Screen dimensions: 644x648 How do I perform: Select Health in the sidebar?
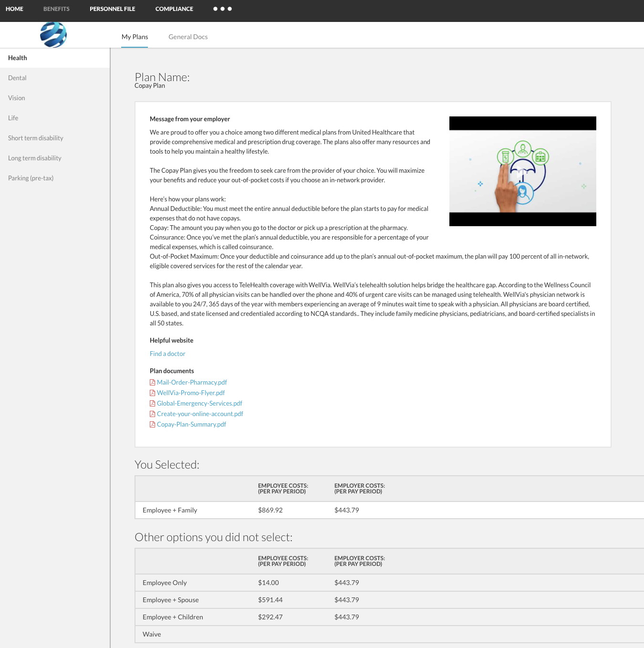tap(55, 58)
